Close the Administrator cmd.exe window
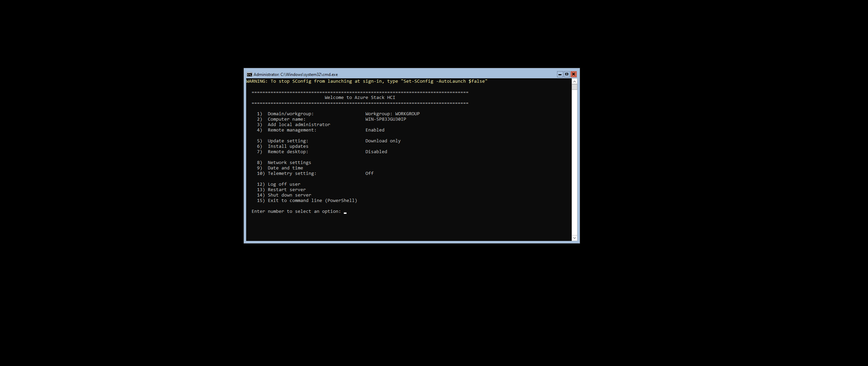 (574, 74)
